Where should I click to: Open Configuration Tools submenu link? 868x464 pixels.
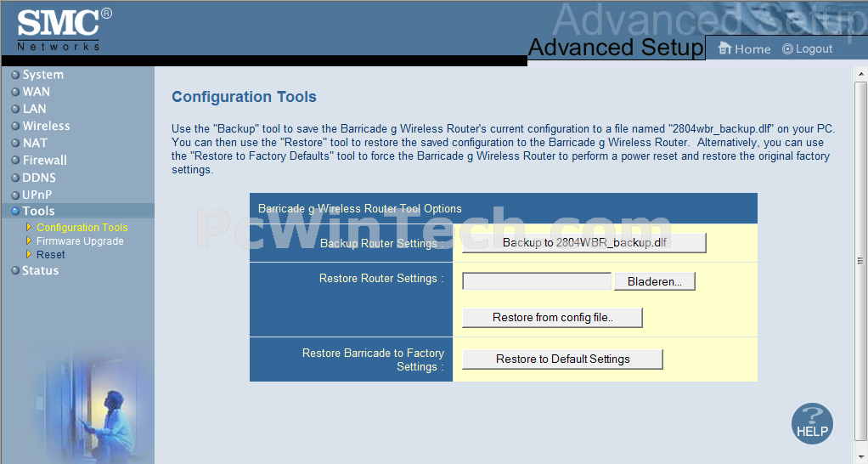pos(82,228)
